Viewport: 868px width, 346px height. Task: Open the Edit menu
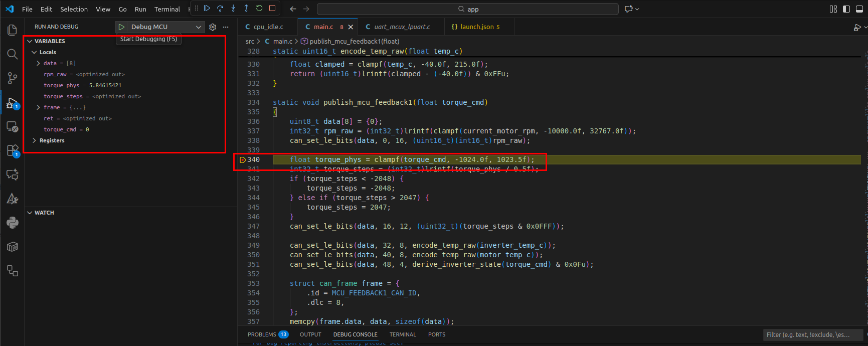point(47,9)
